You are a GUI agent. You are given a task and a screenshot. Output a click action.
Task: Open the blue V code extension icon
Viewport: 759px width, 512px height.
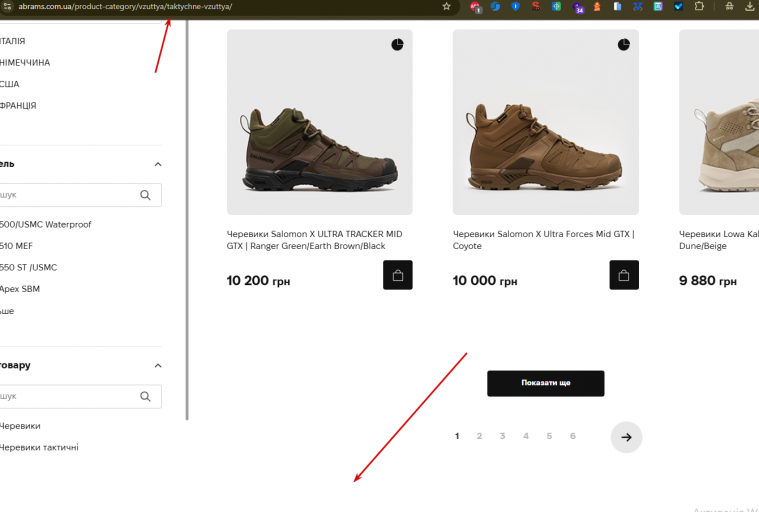(638, 6)
